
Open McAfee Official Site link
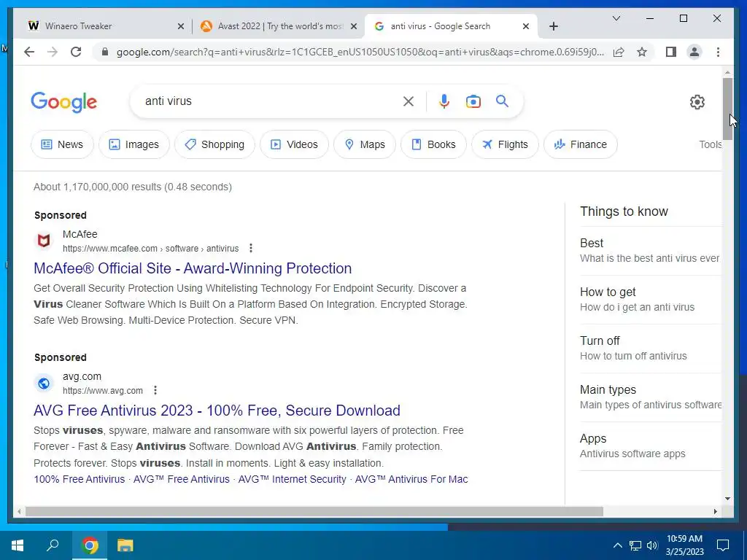pos(193,268)
